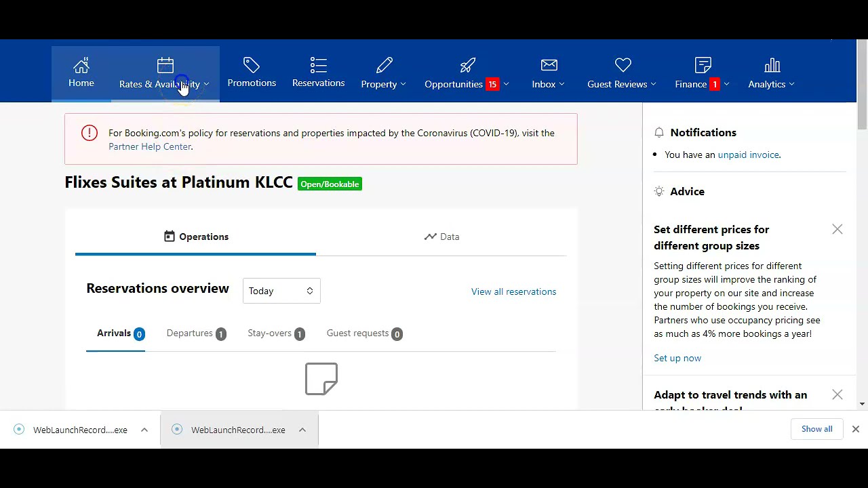Viewport: 868px width, 488px height.
Task: Expand Rates & Availability menu chevron
Action: (x=206, y=84)
